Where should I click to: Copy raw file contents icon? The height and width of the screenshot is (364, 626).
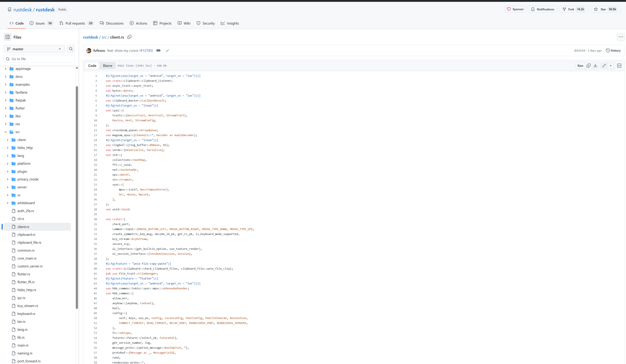point(588,66)
